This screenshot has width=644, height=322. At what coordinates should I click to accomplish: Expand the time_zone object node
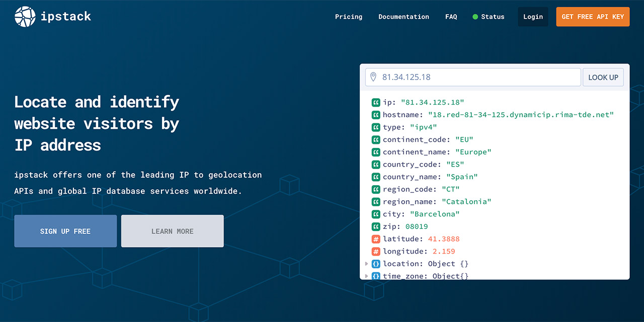tap(367, 276)
